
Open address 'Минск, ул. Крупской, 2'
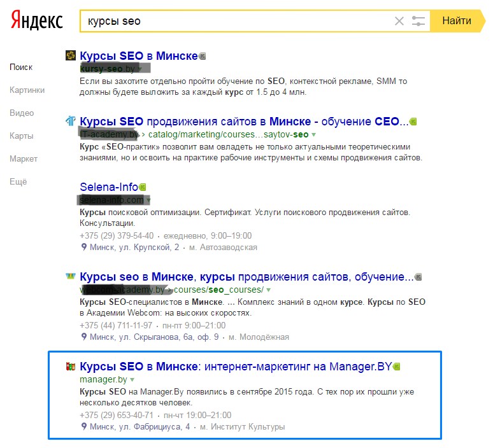click(x=134, y=248)
